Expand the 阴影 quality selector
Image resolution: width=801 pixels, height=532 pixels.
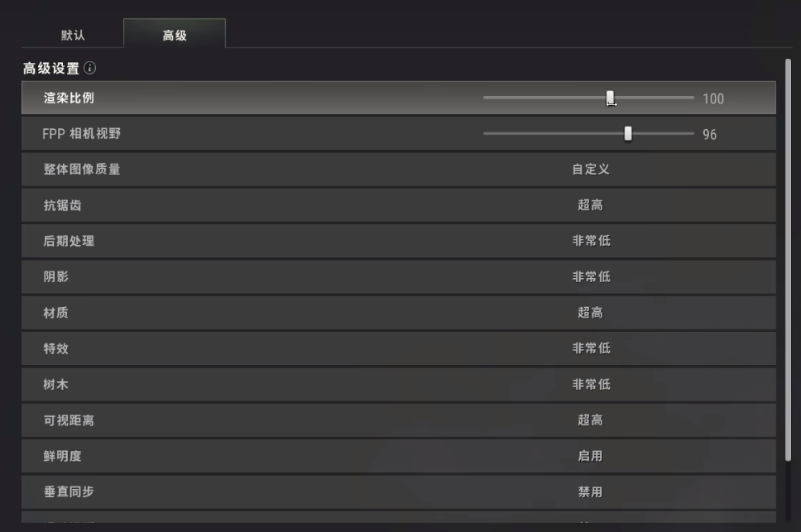pos(590,277)
